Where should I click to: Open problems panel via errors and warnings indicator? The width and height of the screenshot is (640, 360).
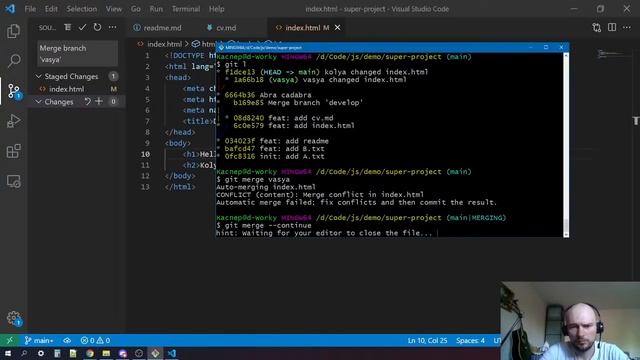[95, 340]
